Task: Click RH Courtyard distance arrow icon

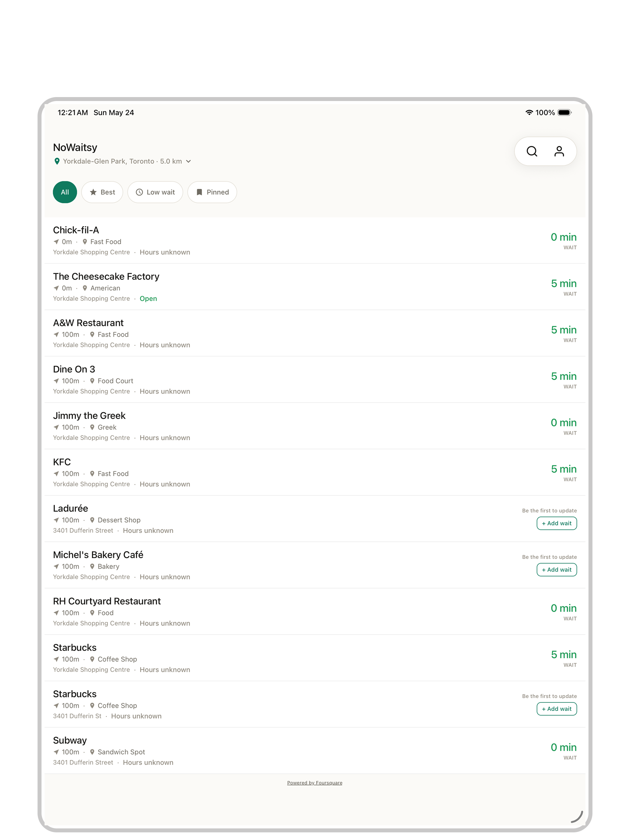Action: coord(56,613)
